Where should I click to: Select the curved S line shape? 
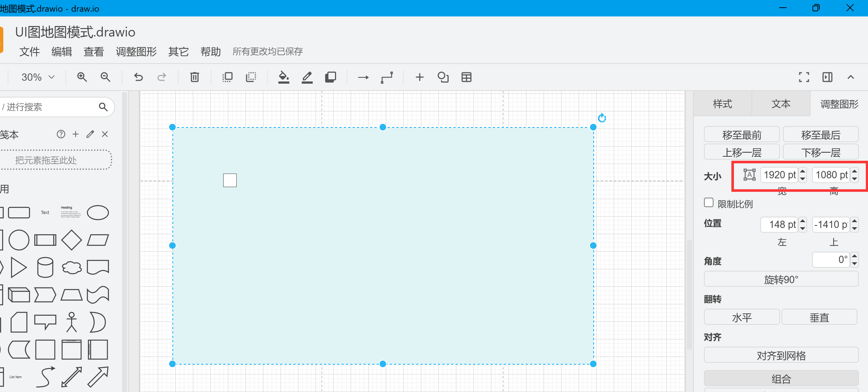(45, 377)
